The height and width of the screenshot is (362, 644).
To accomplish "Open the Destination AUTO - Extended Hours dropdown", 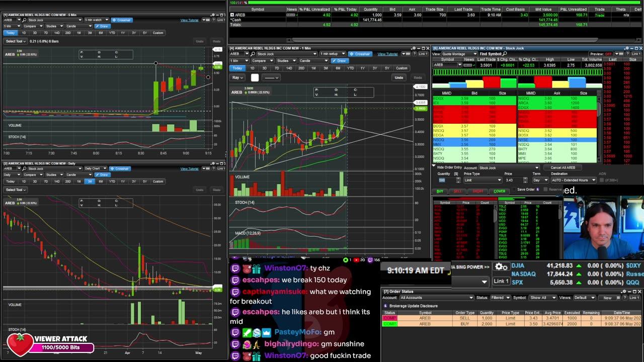I will (574, 180).
